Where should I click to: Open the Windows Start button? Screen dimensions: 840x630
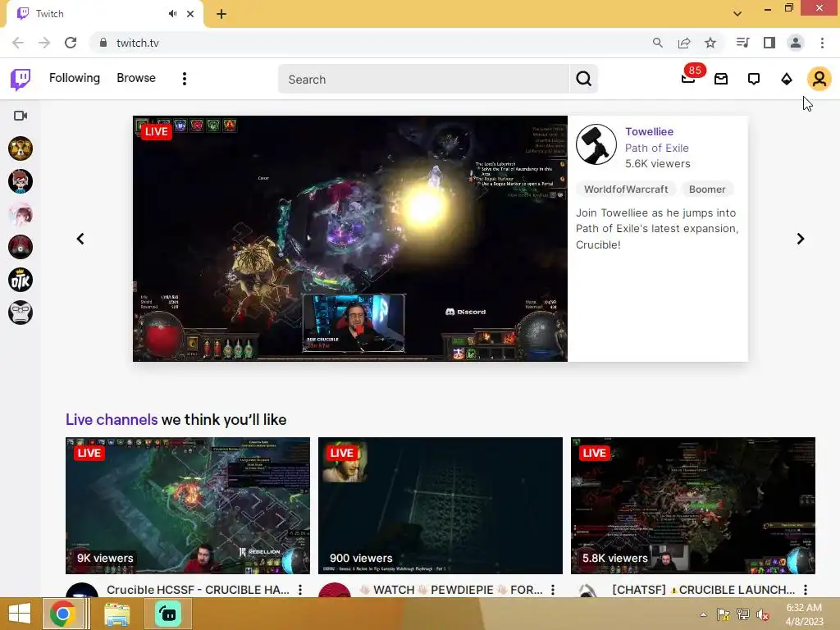[x=20, y=614]
